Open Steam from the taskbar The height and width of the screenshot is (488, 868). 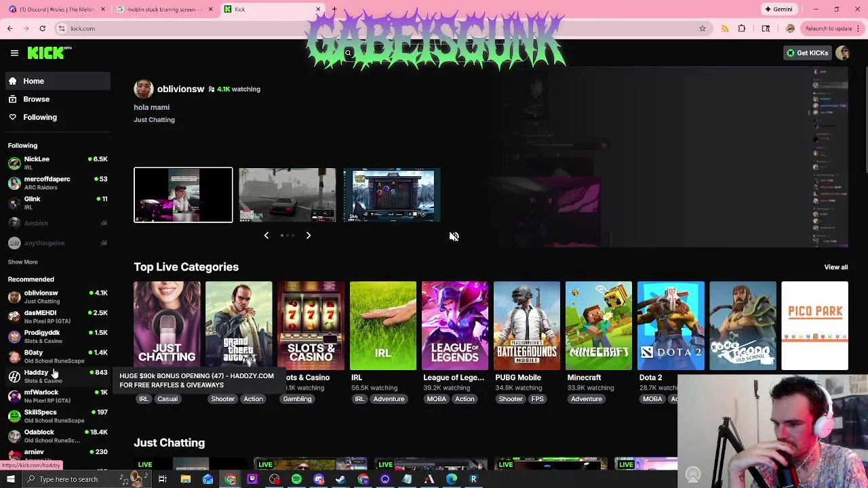pyautogui.click(x=340, y=479)
